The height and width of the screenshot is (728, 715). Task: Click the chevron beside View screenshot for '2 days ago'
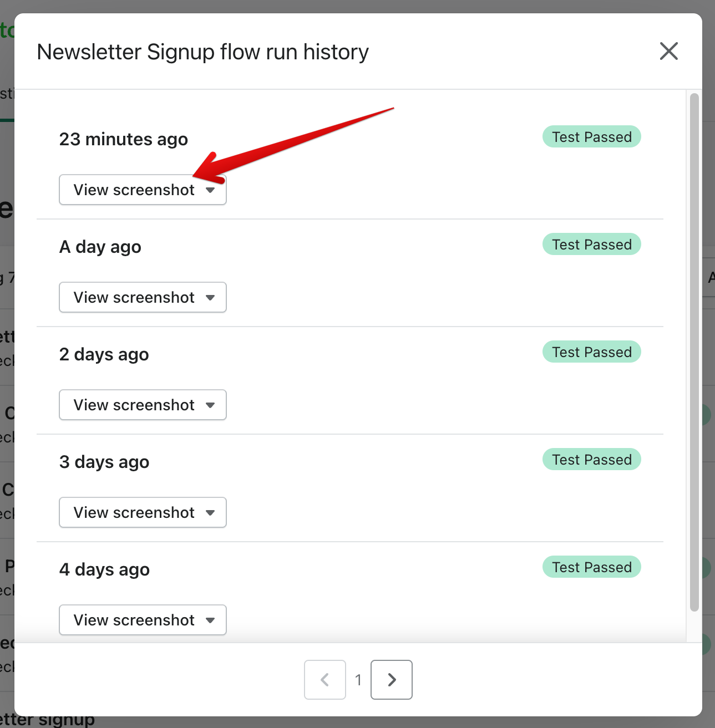pos(210,405)
